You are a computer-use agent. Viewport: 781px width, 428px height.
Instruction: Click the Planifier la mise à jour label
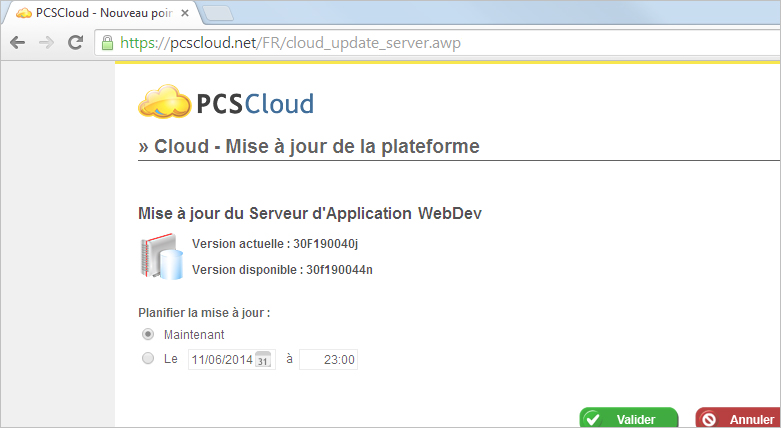pos(204,313)
